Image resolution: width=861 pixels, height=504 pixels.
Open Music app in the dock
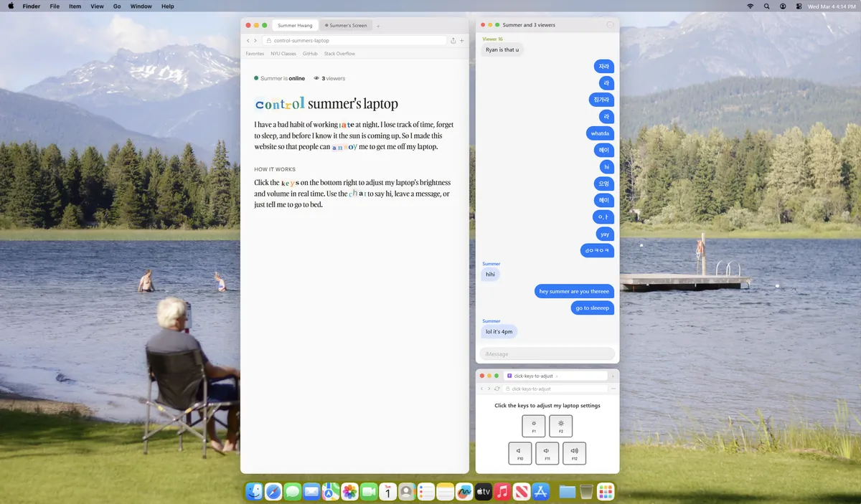pos(502,491)
